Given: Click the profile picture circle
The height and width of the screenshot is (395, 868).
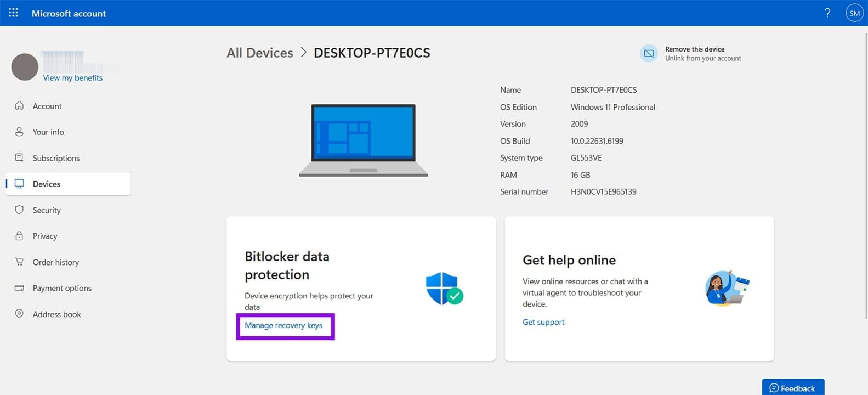Looking at the screenshot, I should click(x=25, y=67).
